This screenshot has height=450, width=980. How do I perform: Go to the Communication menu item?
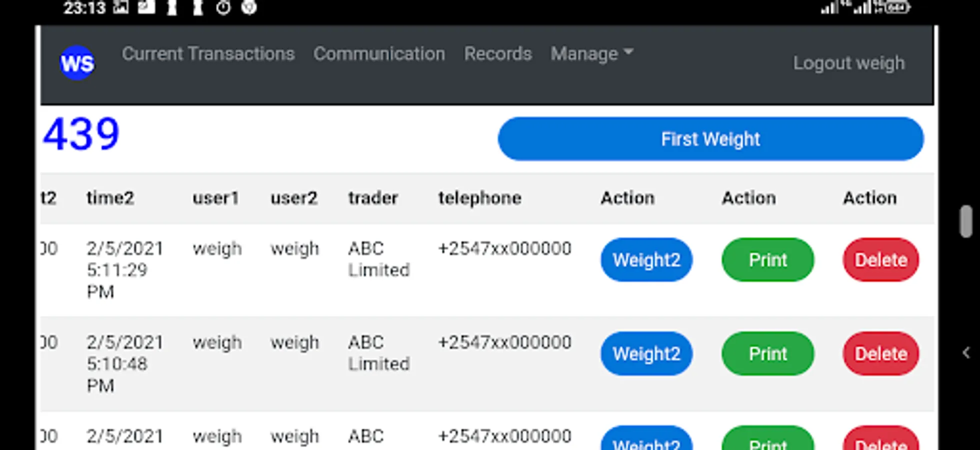tap(379, 53)
